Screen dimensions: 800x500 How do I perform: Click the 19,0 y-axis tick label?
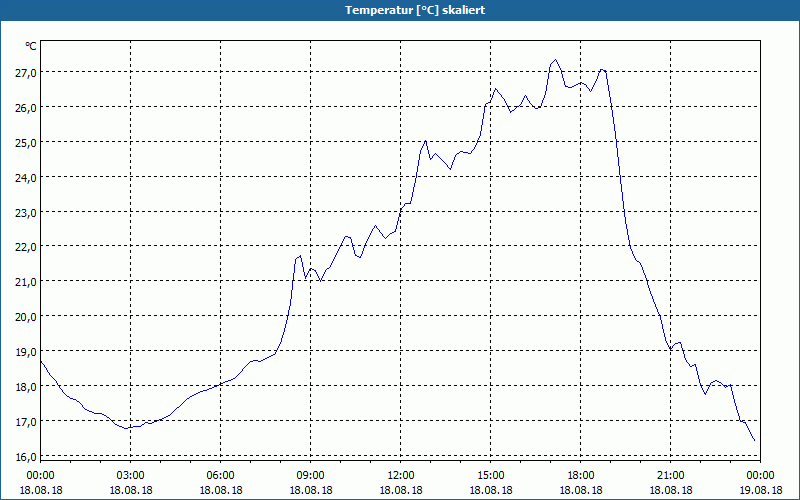(x=25, y=352)
